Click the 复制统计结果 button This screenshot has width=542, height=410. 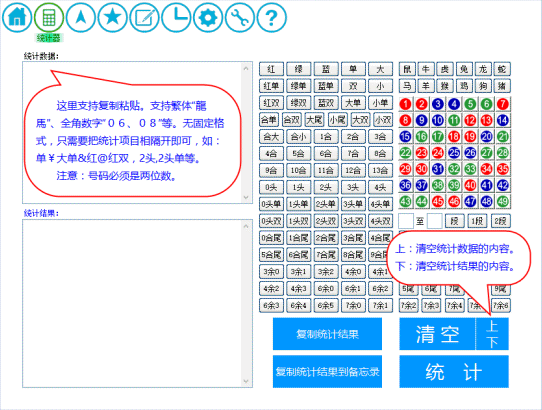[327, 334]
